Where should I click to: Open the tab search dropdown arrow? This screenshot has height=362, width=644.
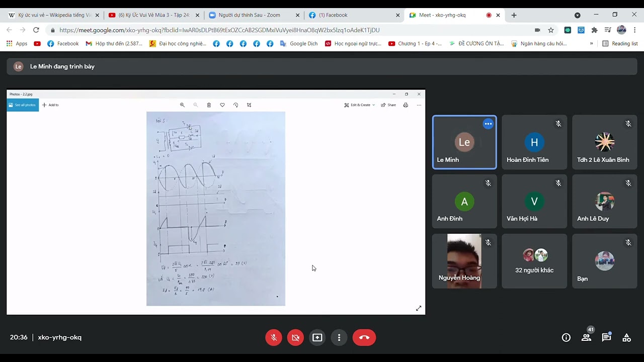click(577, 15)
